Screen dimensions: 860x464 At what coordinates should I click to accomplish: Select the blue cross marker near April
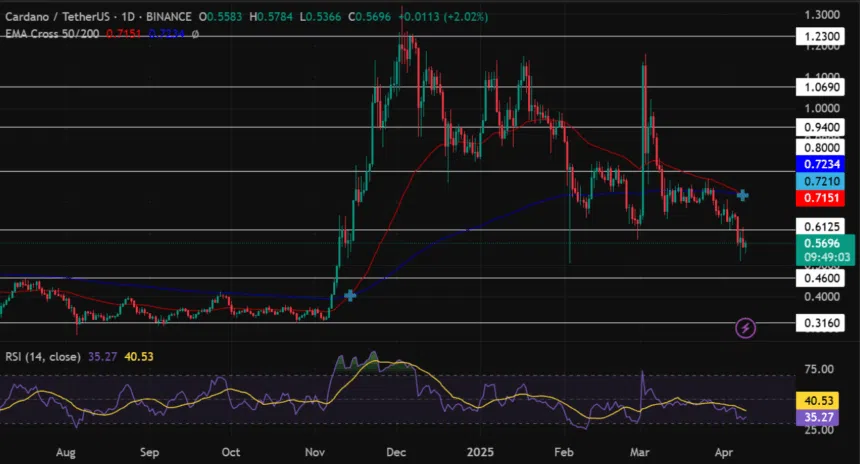[x=743, y=195]
